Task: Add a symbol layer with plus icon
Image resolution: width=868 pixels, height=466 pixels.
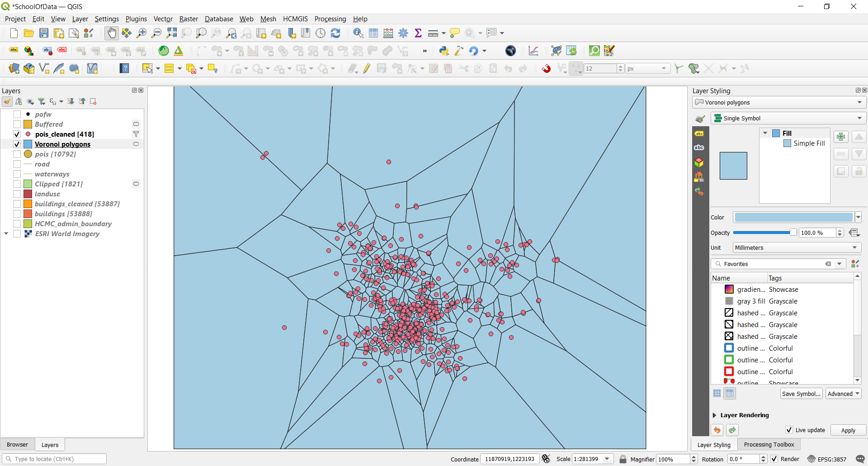Action: [x=841, y=137]
